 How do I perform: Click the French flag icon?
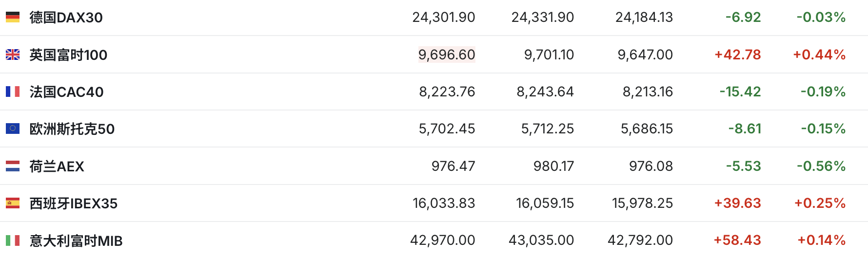click(13, 92)
